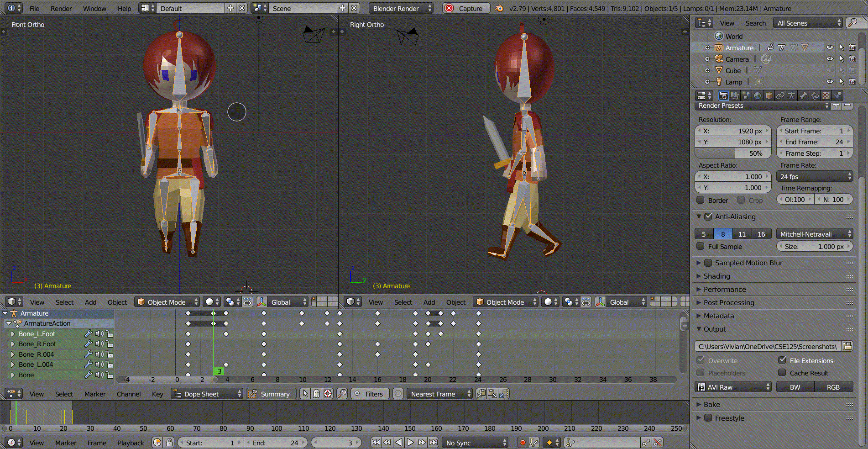Open the Render menu

(x=61, y=8)
